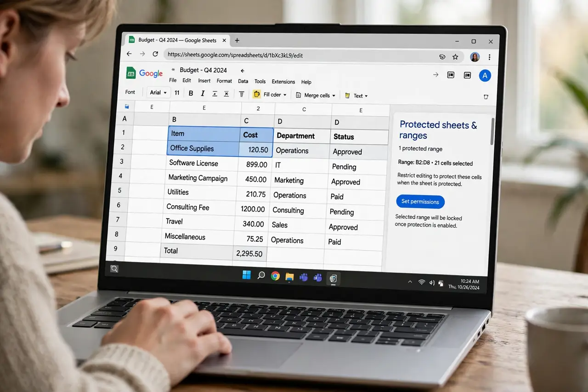Expand the Fill color dropdown arrow
The image size is (588, 392).
point(285,95)
